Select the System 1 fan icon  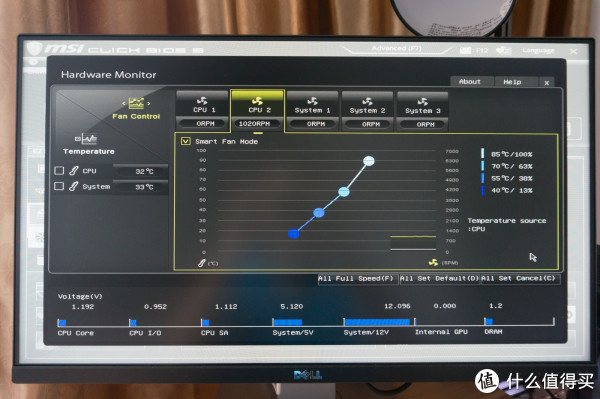[312, 101]
